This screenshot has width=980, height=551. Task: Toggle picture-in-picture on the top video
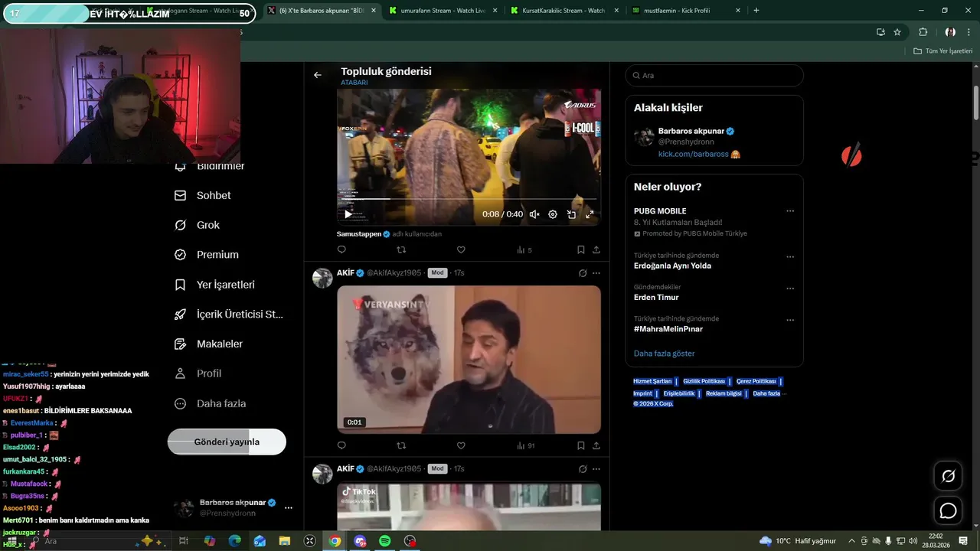tap(571, 214)
